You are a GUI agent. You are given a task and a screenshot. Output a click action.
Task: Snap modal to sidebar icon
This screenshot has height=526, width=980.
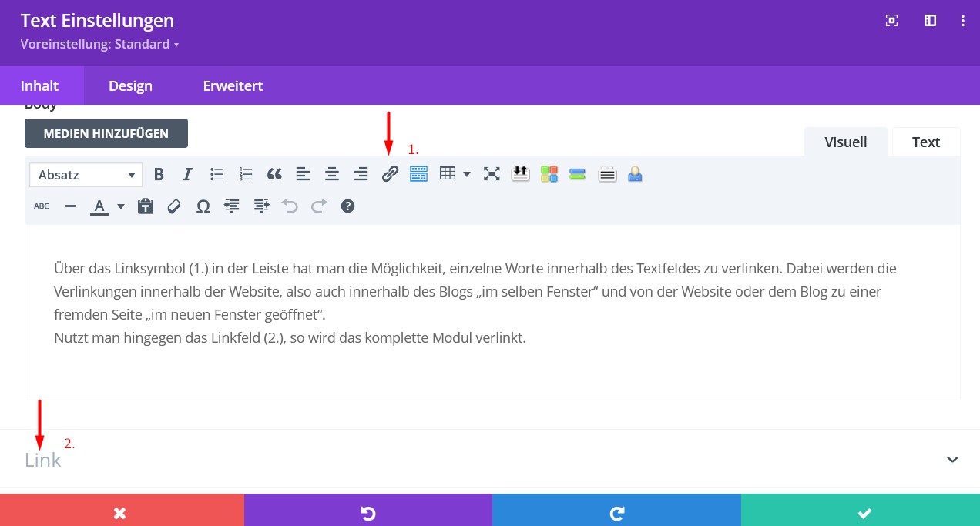pyautogui.click(x=930, y=21)
